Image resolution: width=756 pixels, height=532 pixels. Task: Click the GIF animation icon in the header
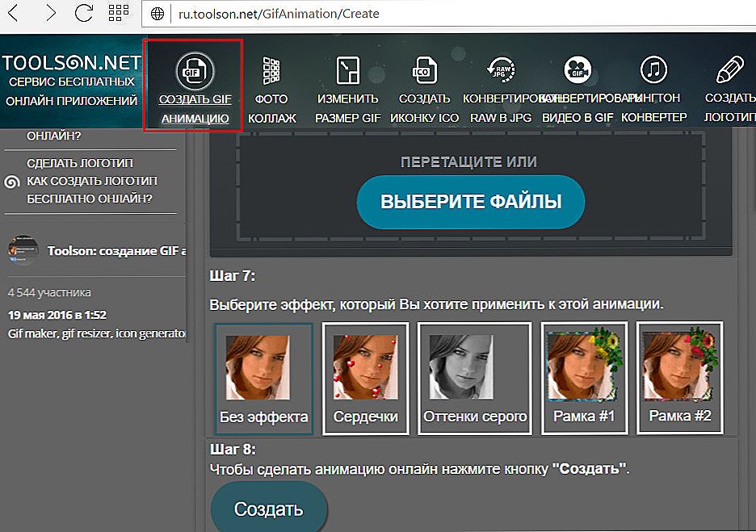(x=195, y=71)
